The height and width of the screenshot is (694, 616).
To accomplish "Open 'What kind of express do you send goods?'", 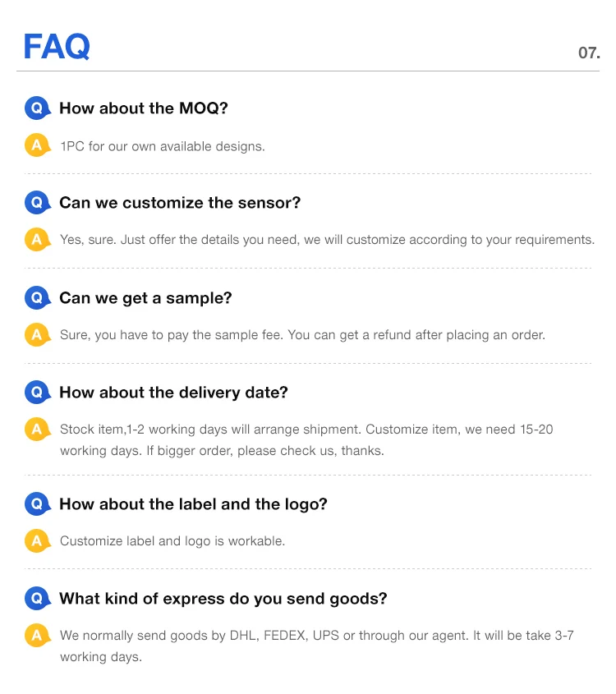I will [x=223, y=598].
